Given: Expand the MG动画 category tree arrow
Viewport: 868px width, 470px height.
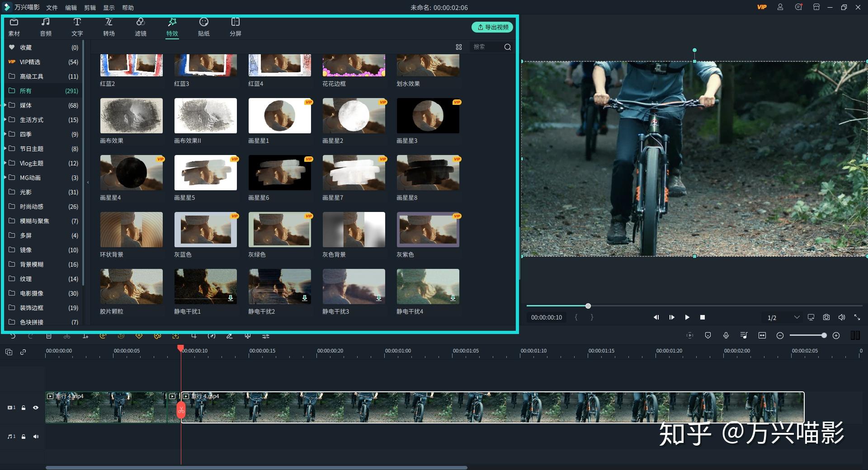Looking at the screenshot, I should coord(5,178).
